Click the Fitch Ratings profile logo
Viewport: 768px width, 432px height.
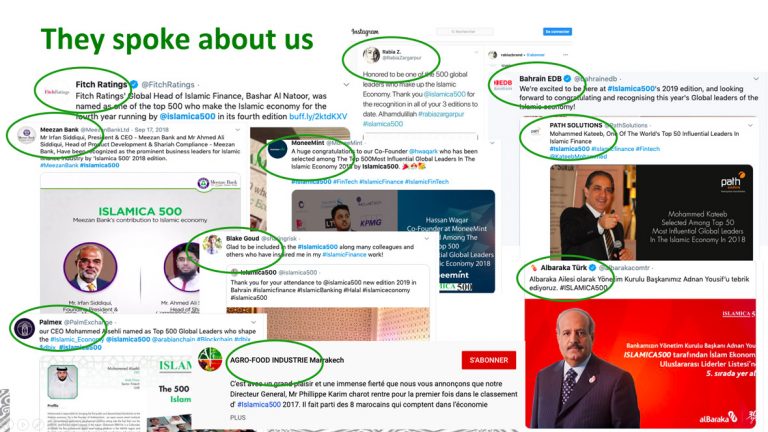(x=57, y=92)
